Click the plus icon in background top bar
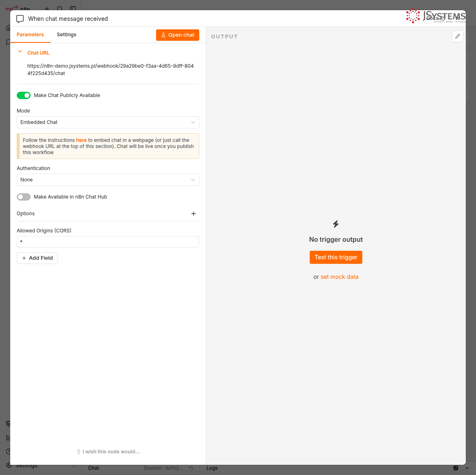Image resolution: width=476 pixels, height=475 pixels. [47, 9]
